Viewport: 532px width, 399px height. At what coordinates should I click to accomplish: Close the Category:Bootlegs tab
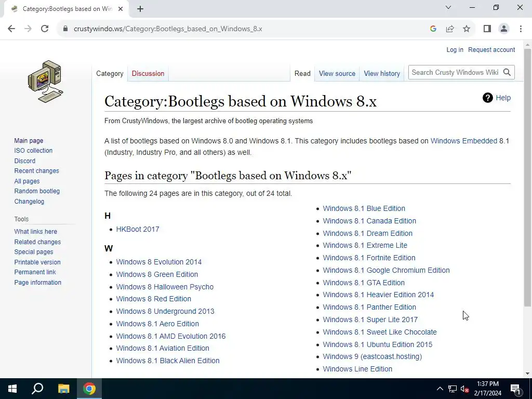tap(121, 9)
